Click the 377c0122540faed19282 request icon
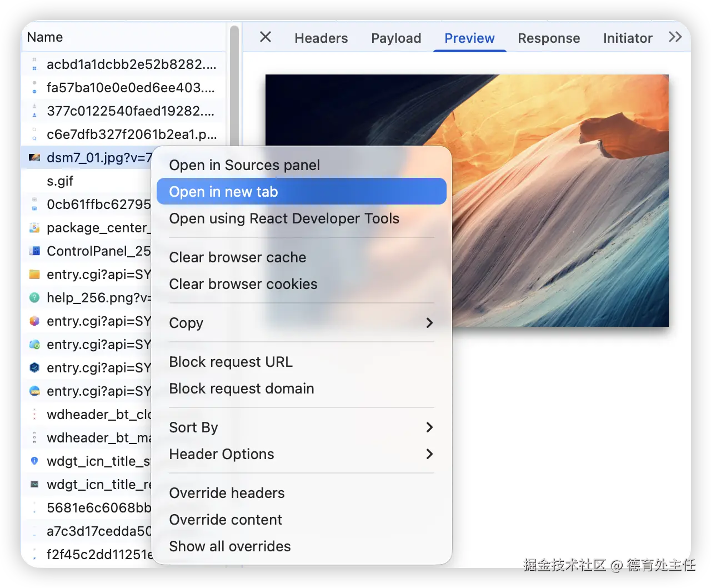The image size is (711, 588). [34, 111]
